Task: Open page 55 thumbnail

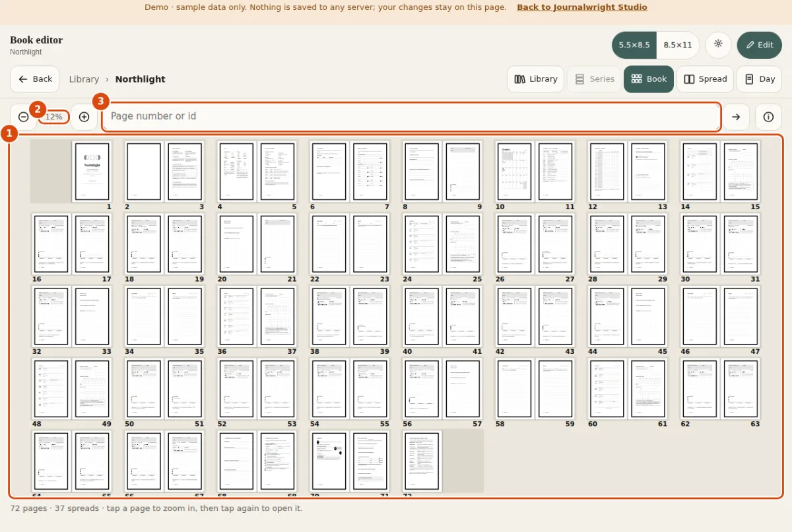Action: pos(370,389)
